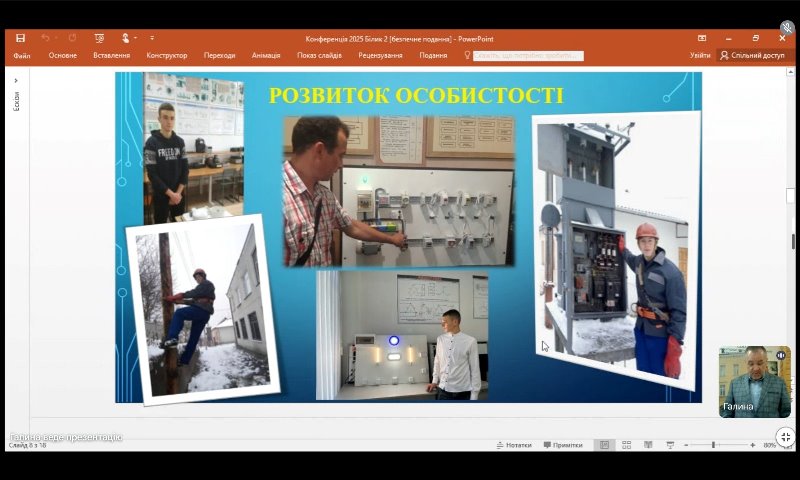The image size is (800, 480).
Task: Click the muted microphone indicator icon
Action: (788, 27)
